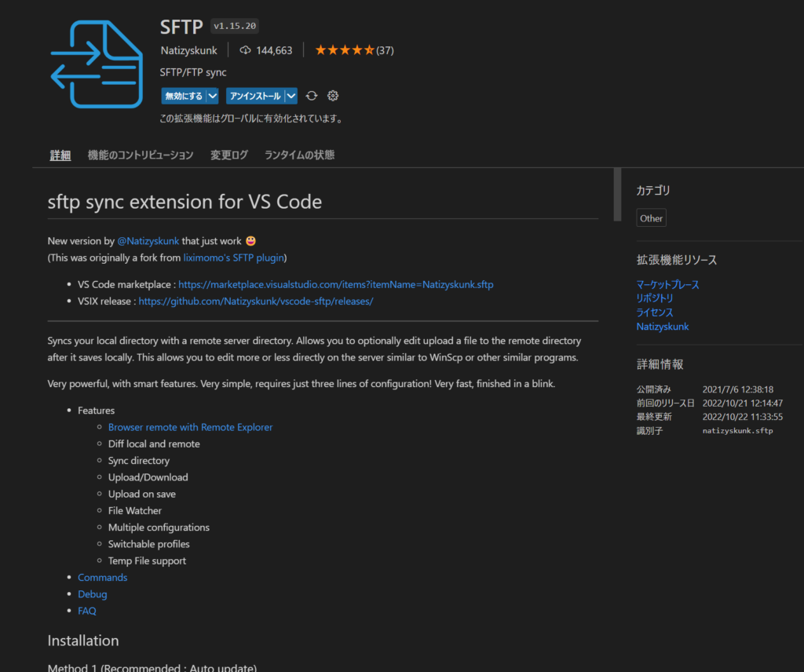The height and width of the screenshot is (672, 804).
Task: Expand the 無効にする dropdown arrow
Action: pos(213,96)
